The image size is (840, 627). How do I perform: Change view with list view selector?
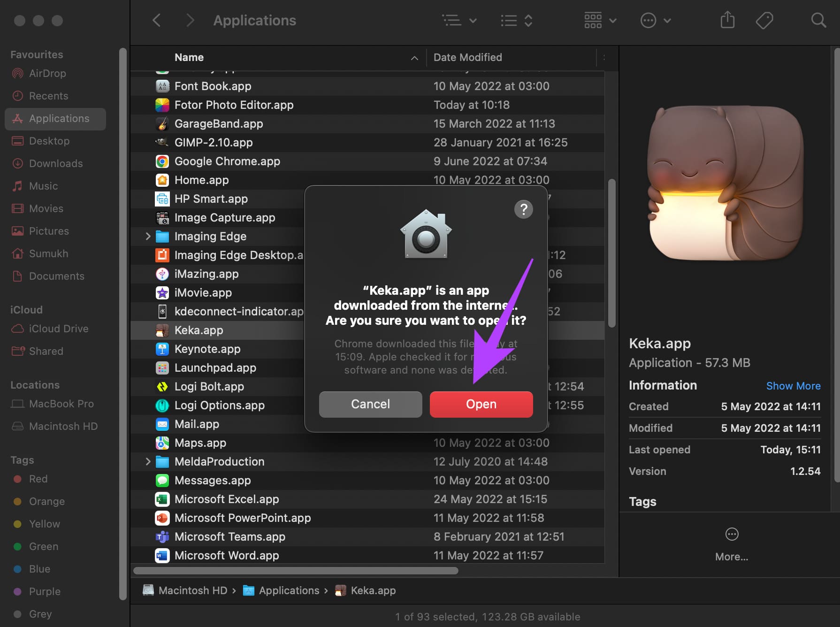(516, 20)
